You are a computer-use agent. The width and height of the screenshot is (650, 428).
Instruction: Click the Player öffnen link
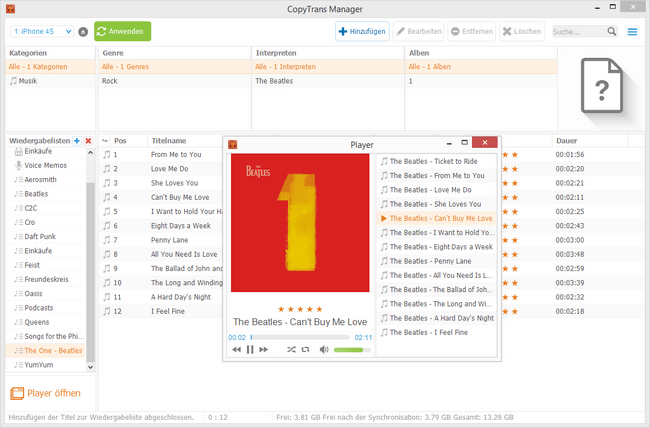(x=46, y=393)
